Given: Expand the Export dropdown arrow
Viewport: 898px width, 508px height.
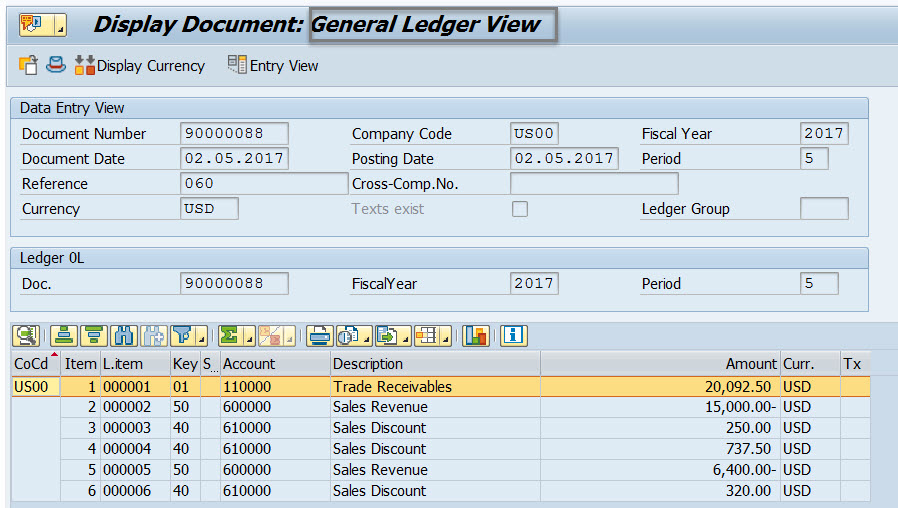Looking at the screenshot, I should click(405, 336).
